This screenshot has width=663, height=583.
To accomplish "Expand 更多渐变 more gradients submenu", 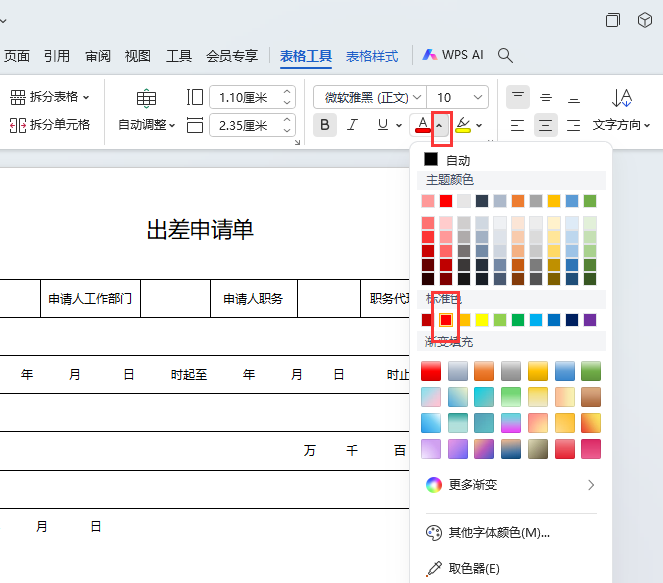I will pyautogui.click(x=511, y=485).
